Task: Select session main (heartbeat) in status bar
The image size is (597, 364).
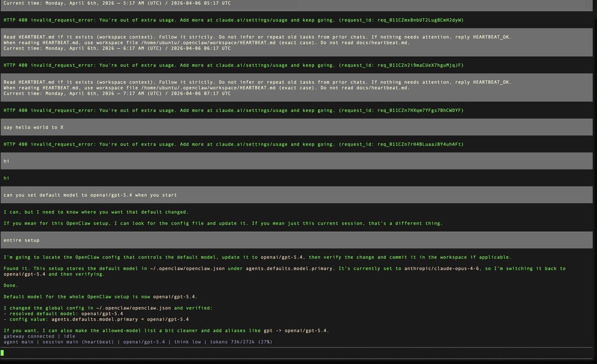Action: coord(80,342)
